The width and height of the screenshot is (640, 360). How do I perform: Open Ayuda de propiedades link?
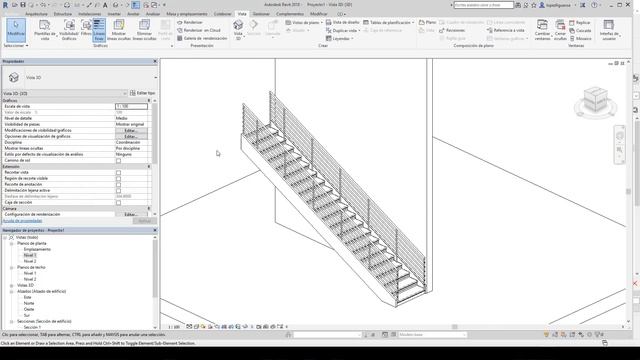point(22,221)
